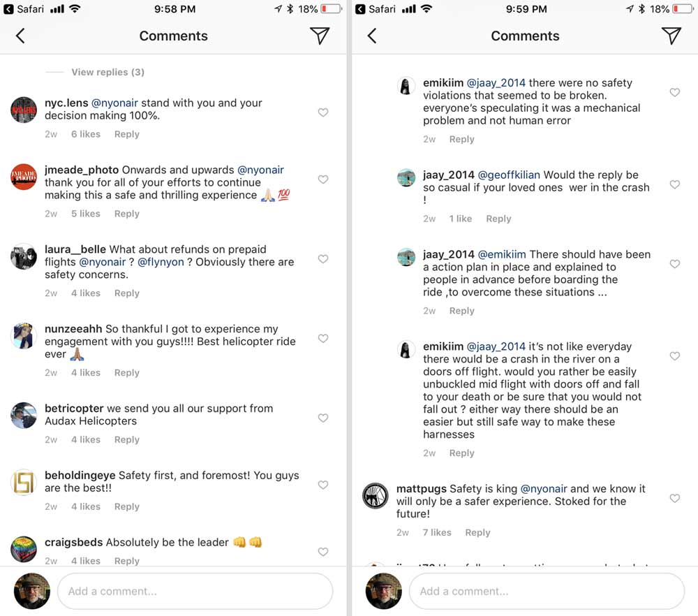View 7 likes on mattpugs comment
Viewport: 698px width, 616px height.
(436, 532)
